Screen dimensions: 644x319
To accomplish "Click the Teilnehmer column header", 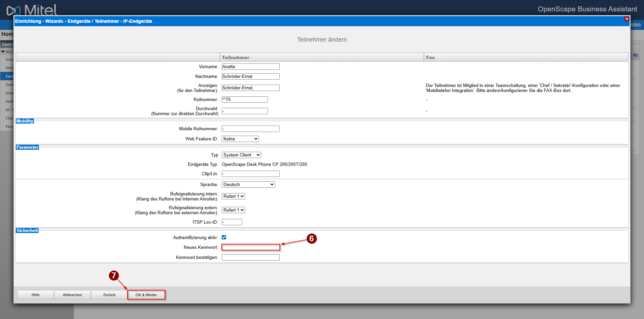I will [322, 57].
